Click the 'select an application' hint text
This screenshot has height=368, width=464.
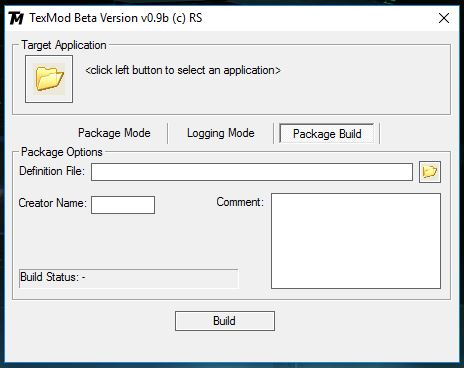click(x=183, y=70)
